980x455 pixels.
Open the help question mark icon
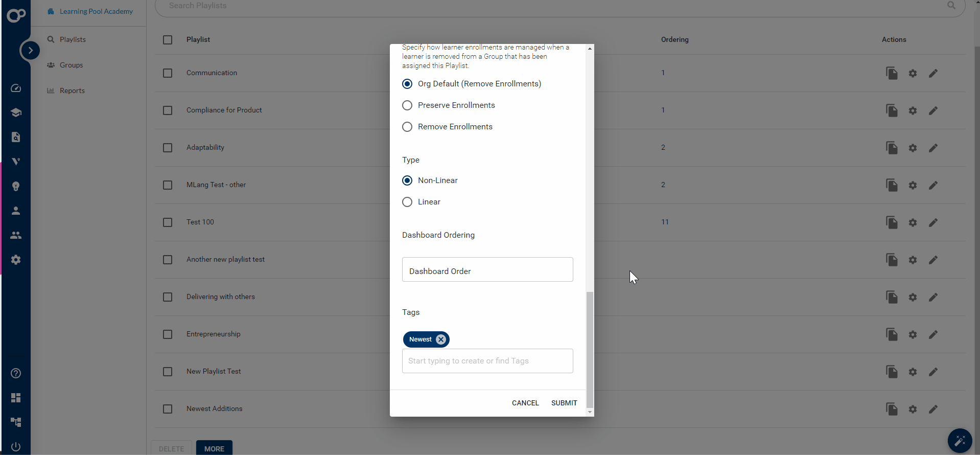[16, 373]
